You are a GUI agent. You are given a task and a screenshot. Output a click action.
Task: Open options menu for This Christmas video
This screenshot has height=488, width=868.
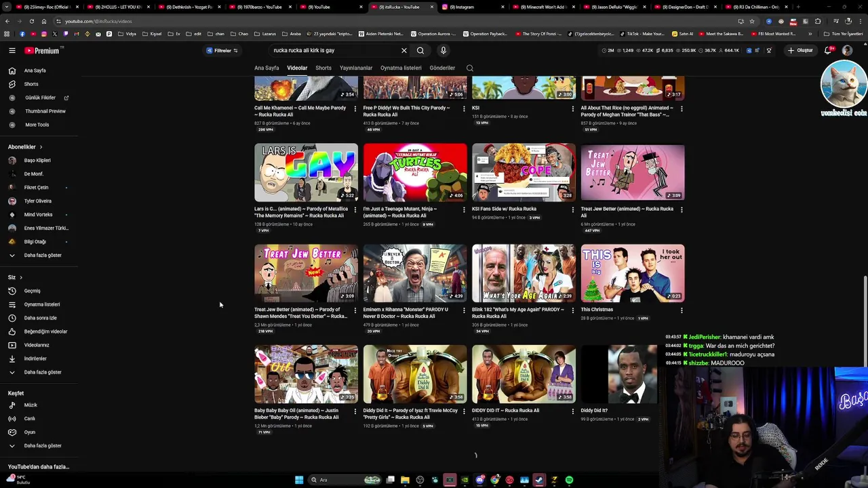click(682, 310)
